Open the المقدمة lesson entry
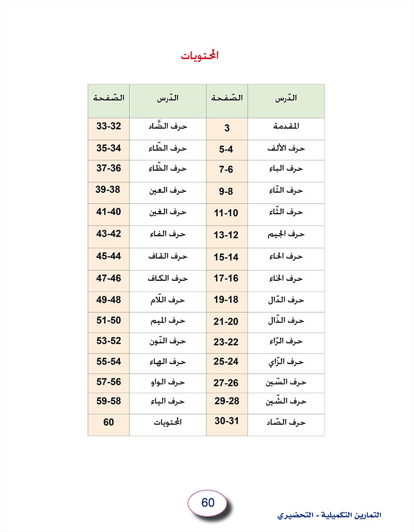414x532 pixels. (286, 127)
